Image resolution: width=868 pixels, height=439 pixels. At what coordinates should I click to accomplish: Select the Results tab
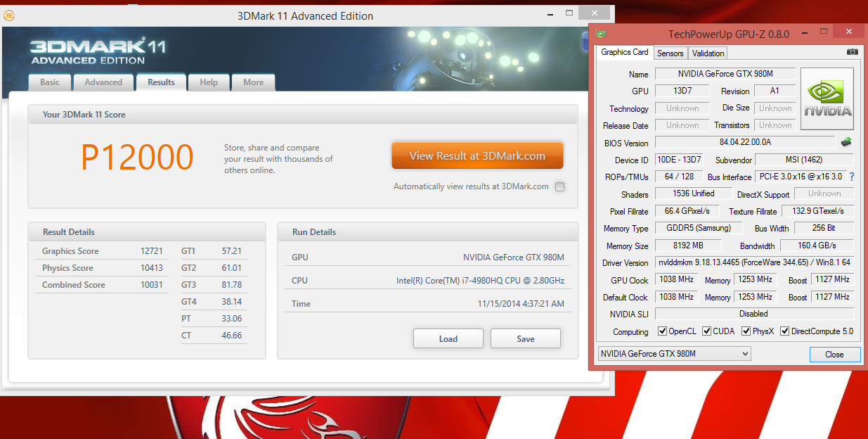(161, 82)
